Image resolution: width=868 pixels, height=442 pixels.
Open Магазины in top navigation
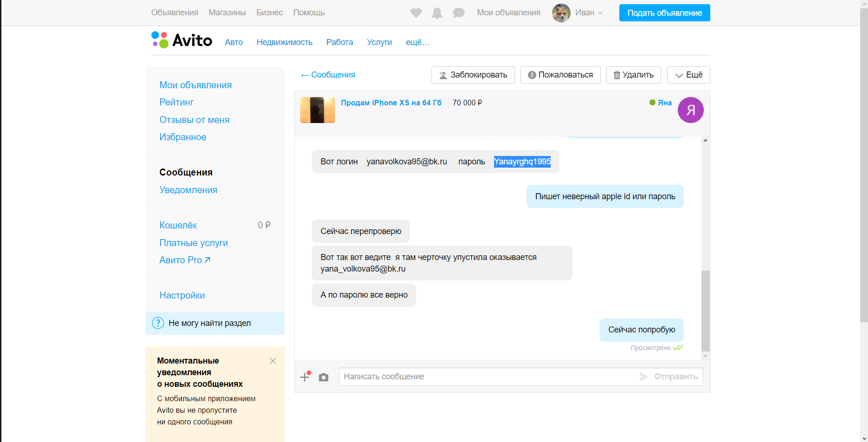(227, 13)
